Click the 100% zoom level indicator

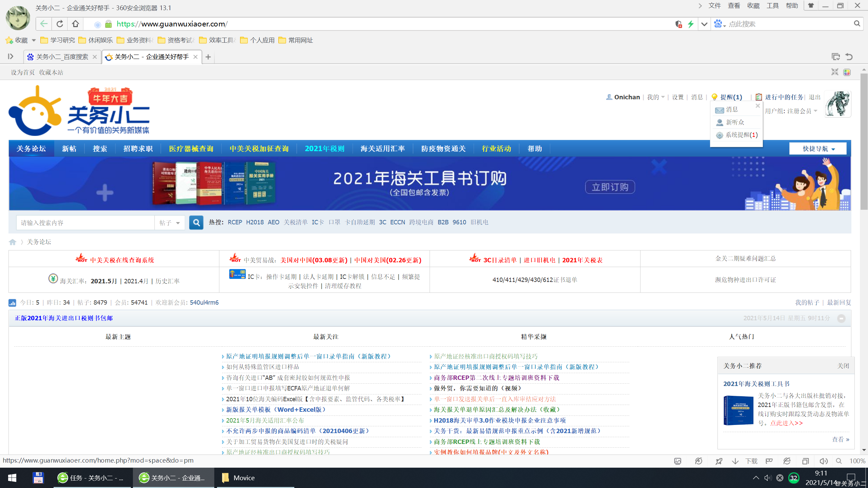click(857, 461)
